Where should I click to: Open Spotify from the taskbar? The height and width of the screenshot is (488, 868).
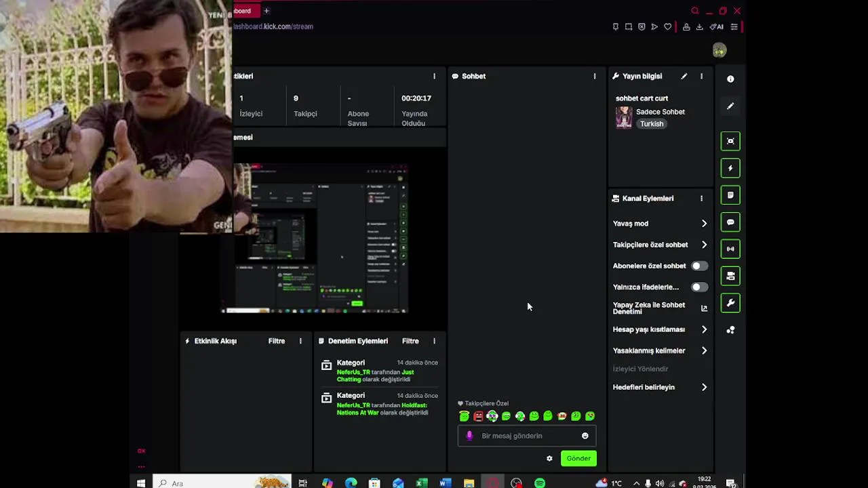pyautogui.click(x=540, y=483)
